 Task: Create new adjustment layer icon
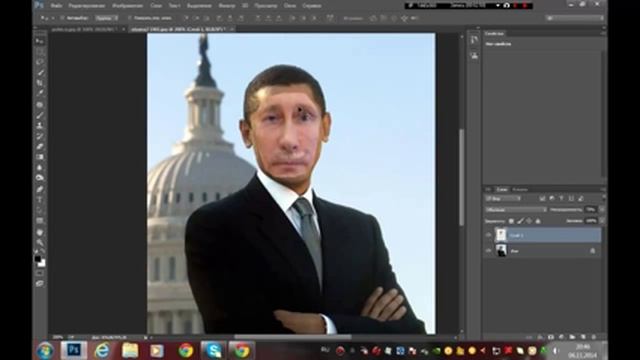coord(562,337)
